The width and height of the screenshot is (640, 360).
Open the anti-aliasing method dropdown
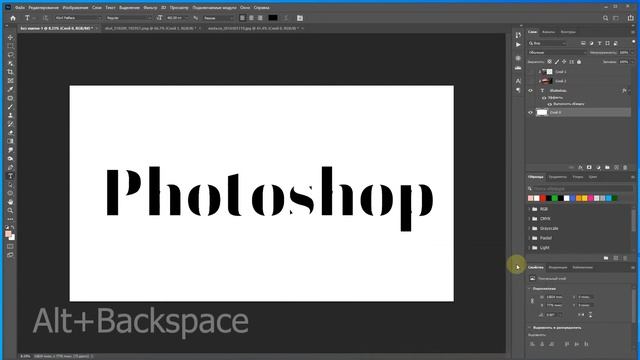pos(218,18)
